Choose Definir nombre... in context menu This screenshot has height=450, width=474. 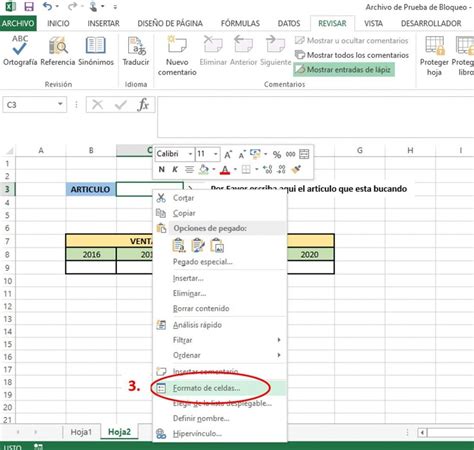[220, 418]
